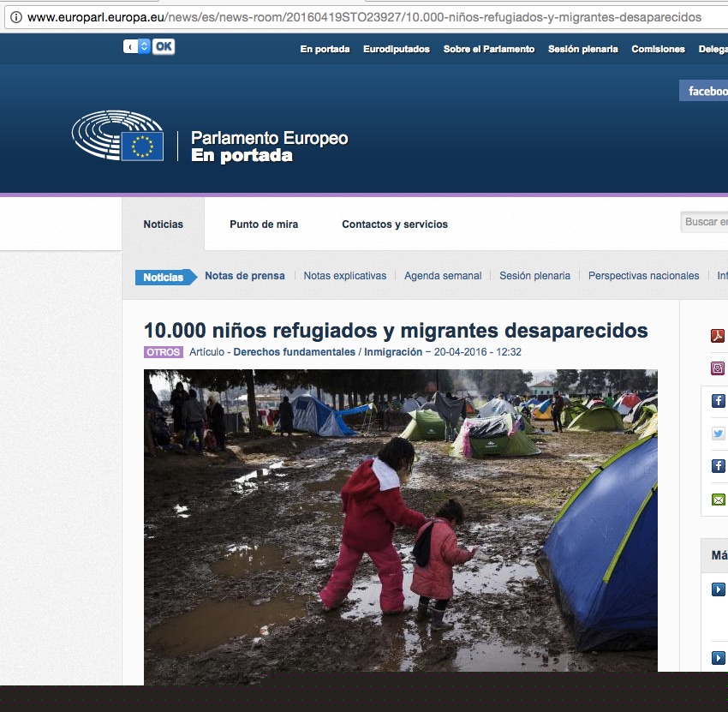The height and width of the screenshot is (712, 728).
Task: Click the second Facebook icon below Twitter
Action: pos(719,466)
